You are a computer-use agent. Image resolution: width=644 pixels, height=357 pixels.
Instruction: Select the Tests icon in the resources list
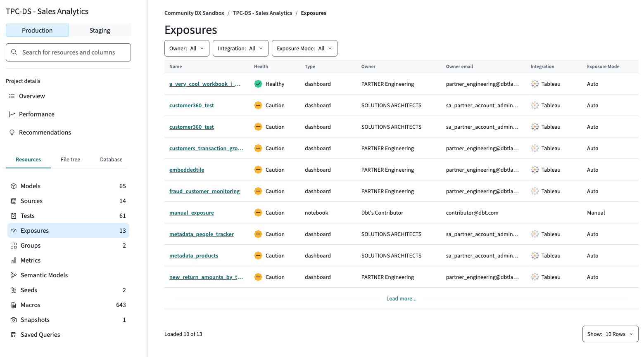tap(13, 215)
